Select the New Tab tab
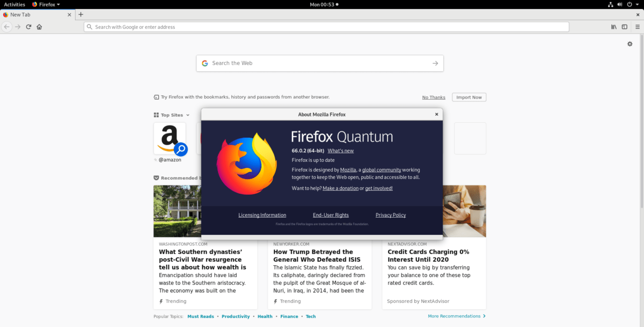Image resolution: width=644 pixels, height=327 pixels. [38, 14]
